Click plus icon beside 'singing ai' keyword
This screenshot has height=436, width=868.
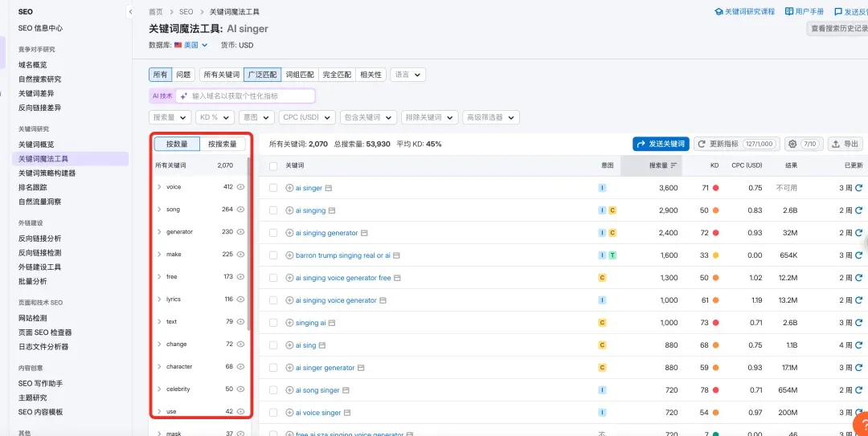coord(289,323)
